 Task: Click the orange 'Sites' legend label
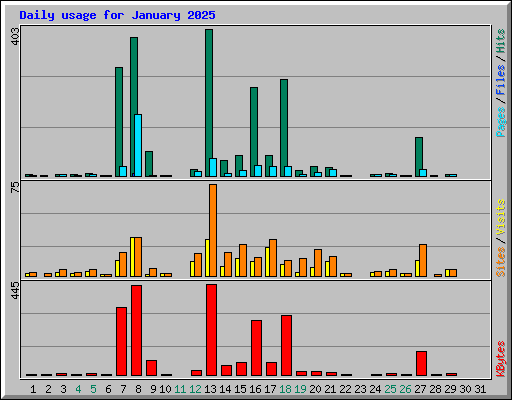500,262
